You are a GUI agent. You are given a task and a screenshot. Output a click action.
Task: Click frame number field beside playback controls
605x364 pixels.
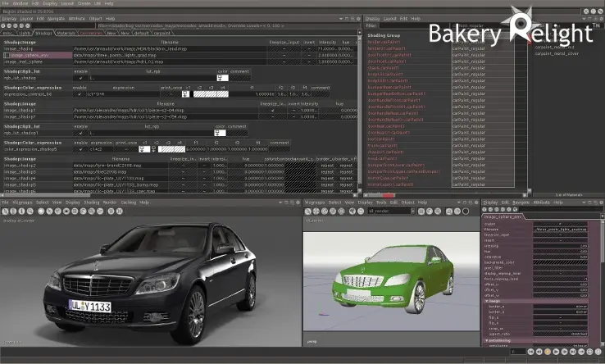pyautogui.click(x=517, y=352)
